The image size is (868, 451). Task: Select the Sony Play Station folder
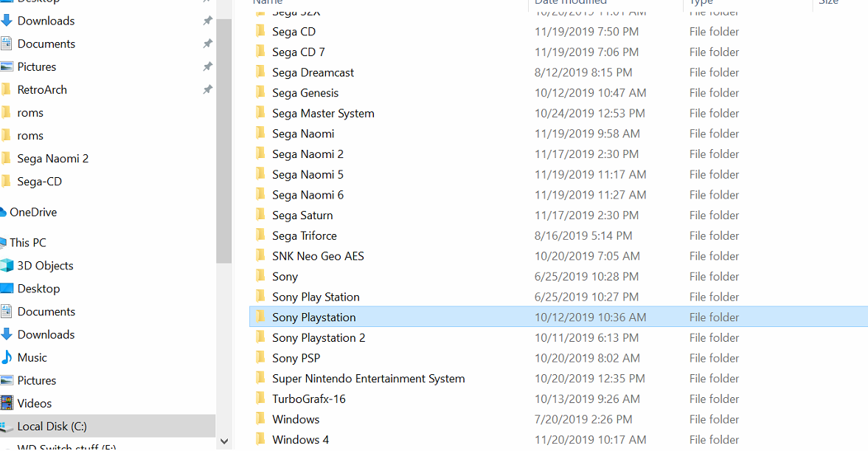[x=316, y=297]
